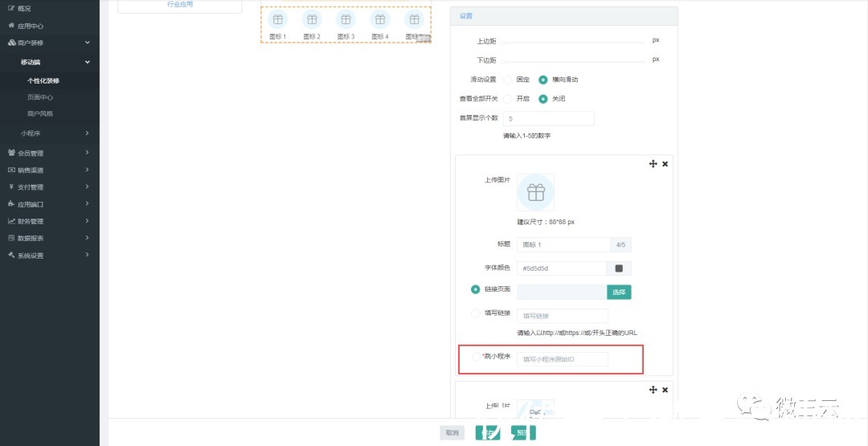Expand the 应用端口 chevron
868x446 pixels.
[88, 204]
